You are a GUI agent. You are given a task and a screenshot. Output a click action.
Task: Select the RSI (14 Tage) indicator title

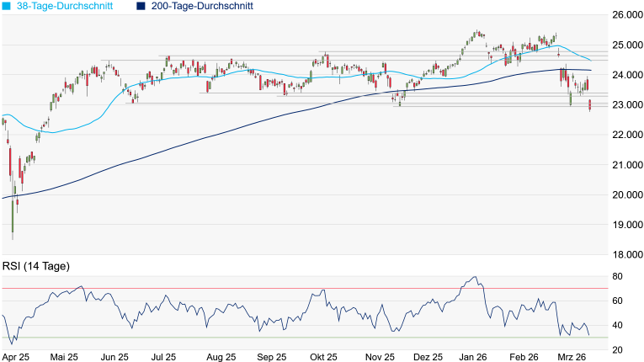tap(36, 266)
